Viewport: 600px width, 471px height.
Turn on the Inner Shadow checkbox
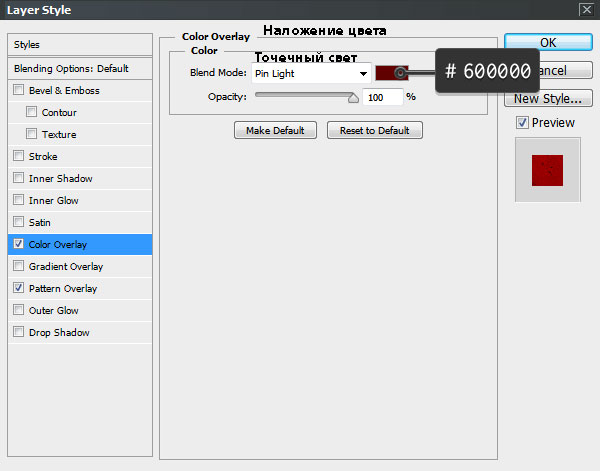[18, 178]
